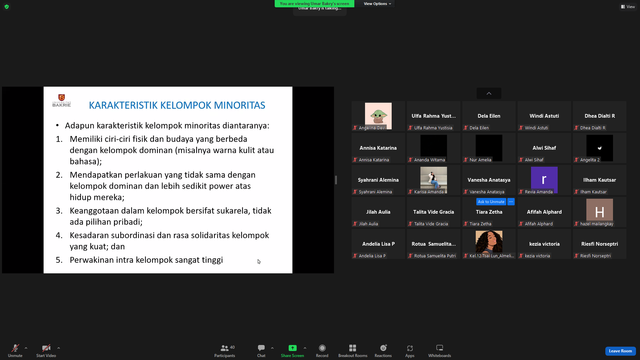Select Jilah Aulia's participant tile
Image resolution: width=640 pixels, height=360 pixels.
pos(378,212)
